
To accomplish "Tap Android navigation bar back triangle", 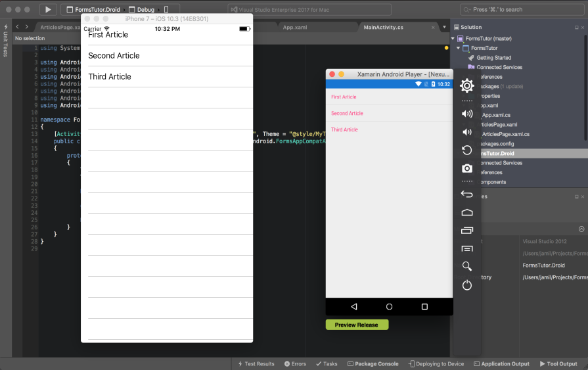I will tap(354, 307).
